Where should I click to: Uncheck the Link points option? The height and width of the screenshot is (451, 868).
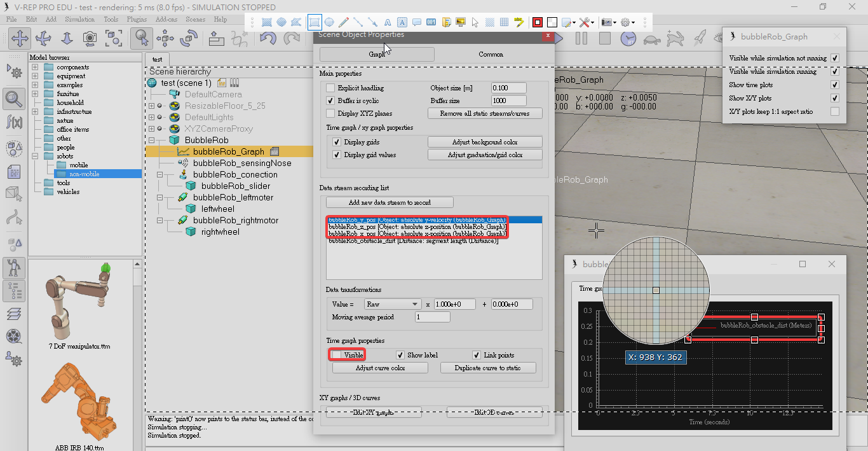click(x=477, y=355)
